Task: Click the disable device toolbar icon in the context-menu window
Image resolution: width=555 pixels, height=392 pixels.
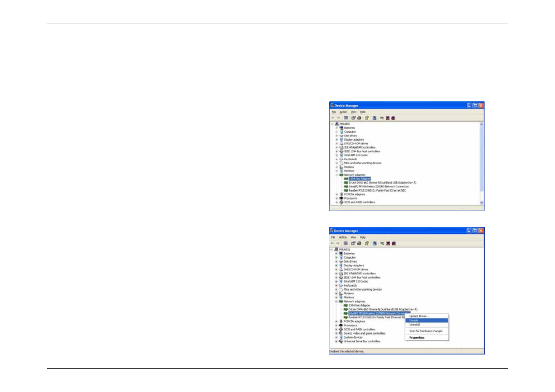Action: pos(394,243)
